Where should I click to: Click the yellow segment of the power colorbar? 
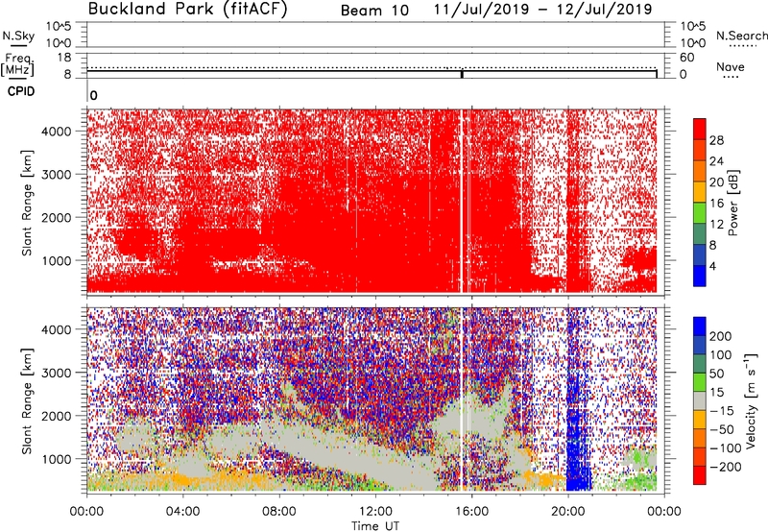pos(700,192)
